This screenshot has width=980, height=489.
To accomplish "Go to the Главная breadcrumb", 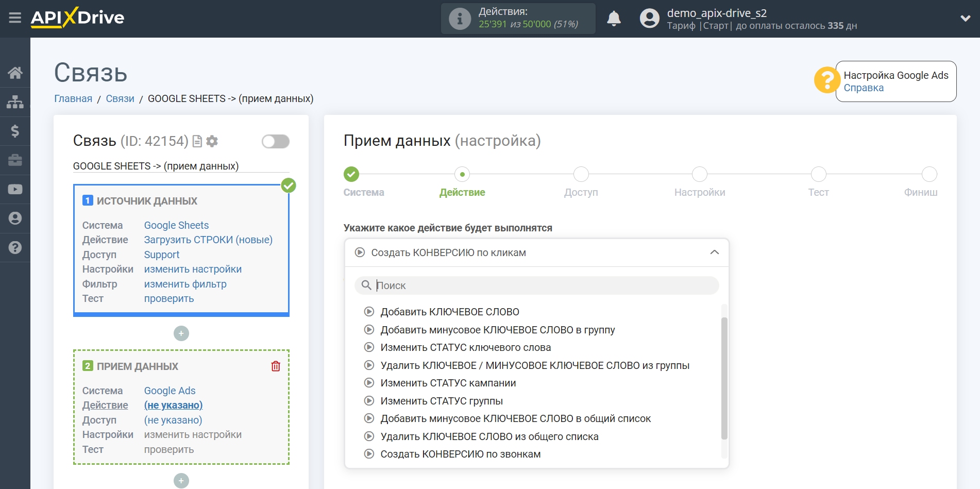I will point(73,98).
